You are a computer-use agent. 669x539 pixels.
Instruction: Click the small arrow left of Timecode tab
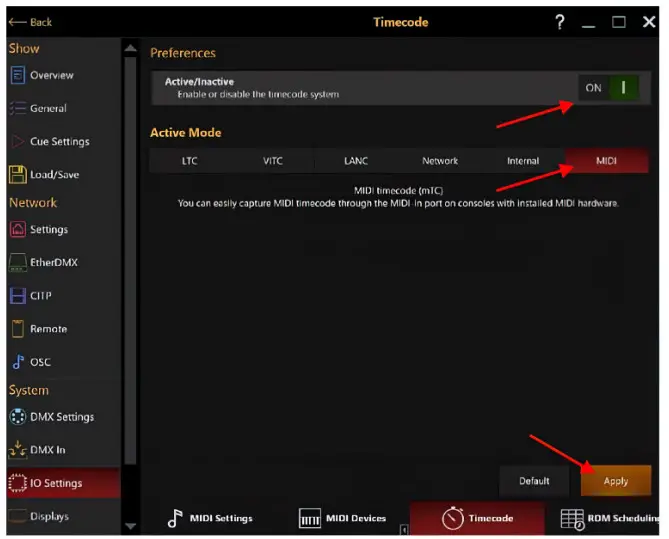coord(404,530)
